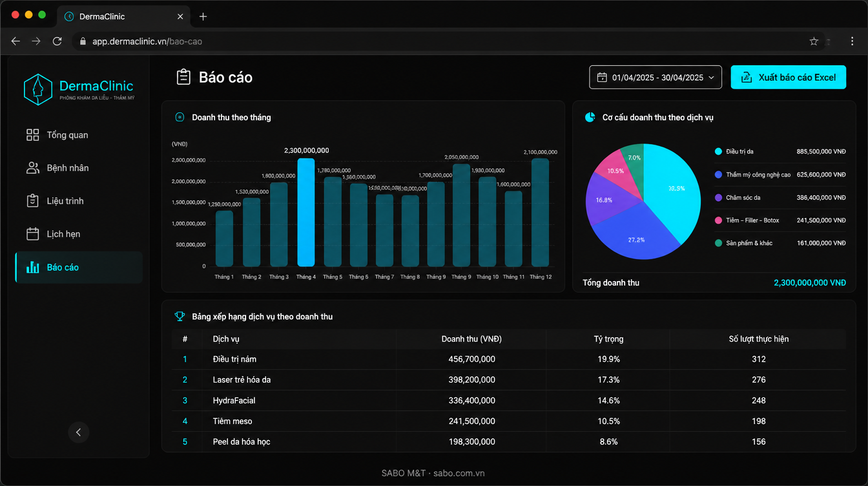Image resolution: width=868 pixels, height=486 pixels.
Task: Bookmark this page using the star icon
Action: pos(814,41)
